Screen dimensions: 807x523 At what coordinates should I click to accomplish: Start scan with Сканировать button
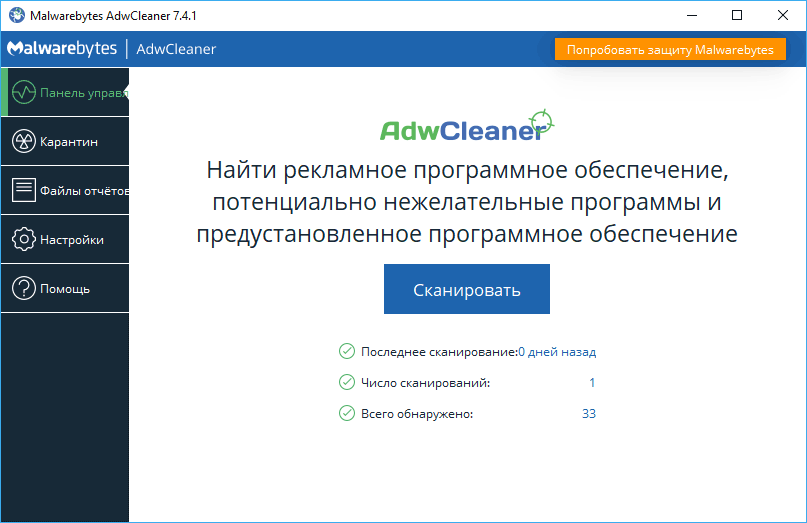(467, 289)
